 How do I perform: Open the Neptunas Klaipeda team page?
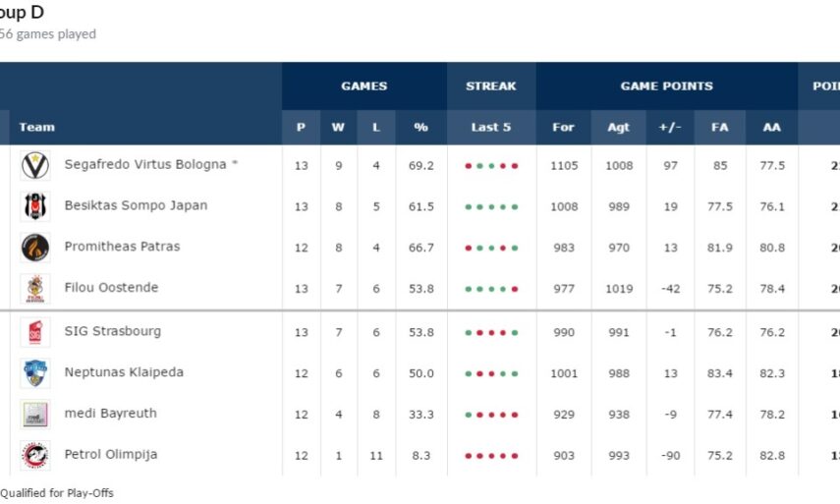pyautogui.click(x=124, y=372)
